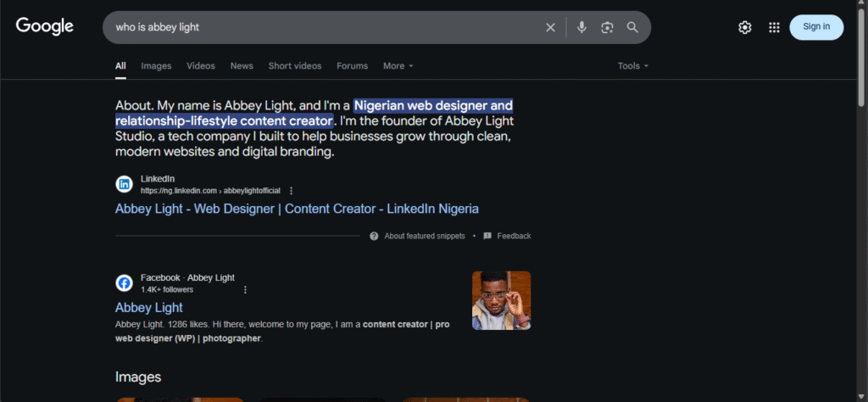Click the Abbey Light profile thumbnail
Screen dimensions: 868x402
(501, 300)
